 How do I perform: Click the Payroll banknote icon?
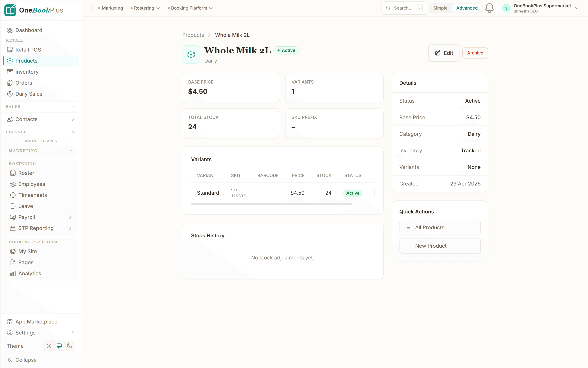coord(13,217)
